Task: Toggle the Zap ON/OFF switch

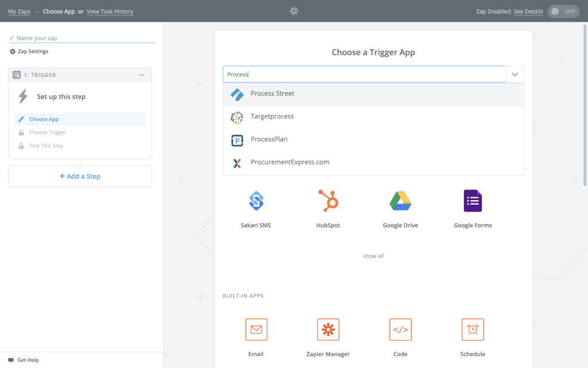Action: click(563, 11)
